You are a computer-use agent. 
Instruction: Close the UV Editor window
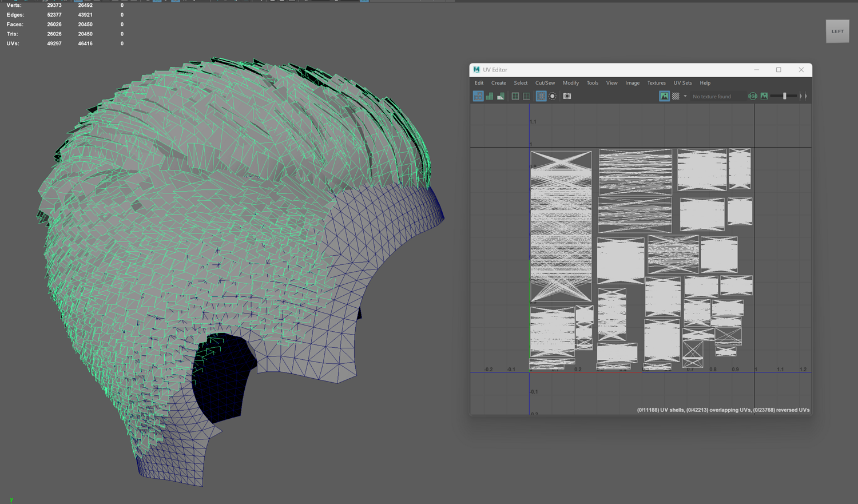[x=801, y=70]
